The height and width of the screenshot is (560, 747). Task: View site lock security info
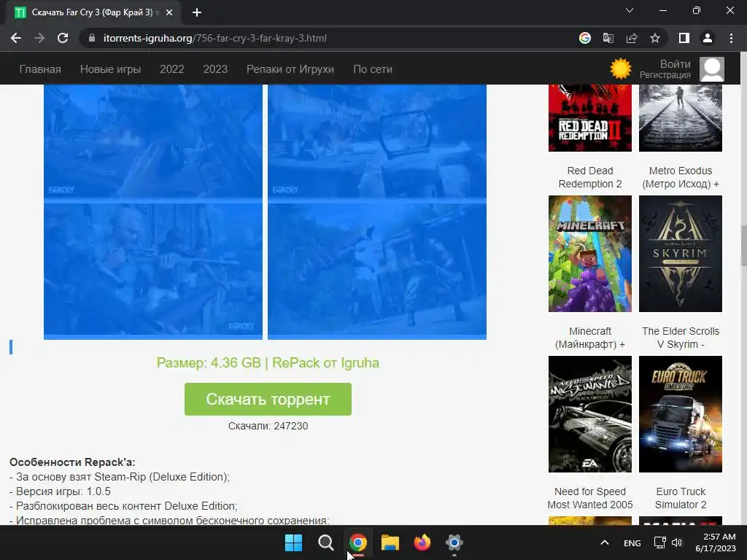[92, 38]
